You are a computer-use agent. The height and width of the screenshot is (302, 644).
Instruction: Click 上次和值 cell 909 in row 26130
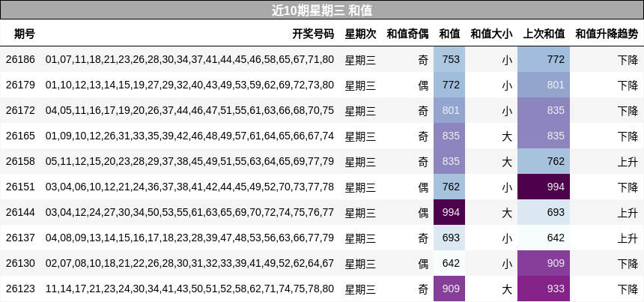tap(544, 263)
